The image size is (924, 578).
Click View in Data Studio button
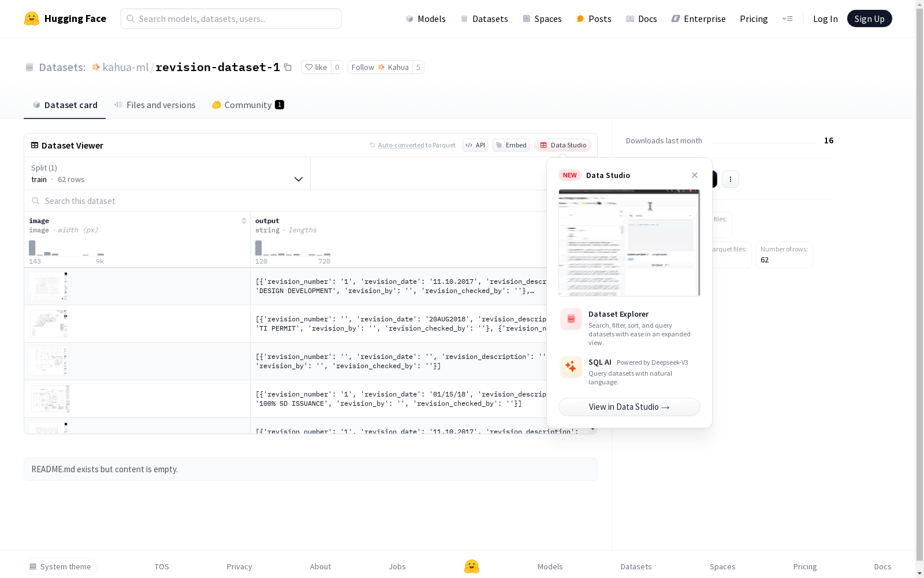pos(629,407)
